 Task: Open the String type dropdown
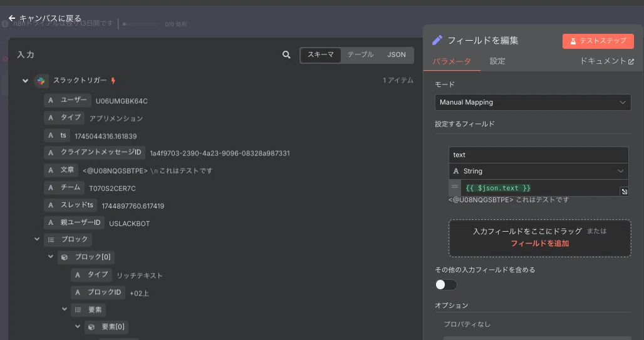pos(539,171)
